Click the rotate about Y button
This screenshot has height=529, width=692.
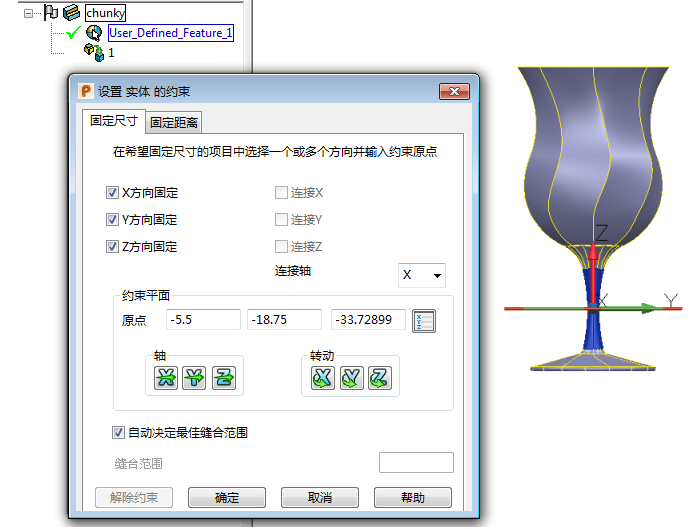[x=352, y=378]
